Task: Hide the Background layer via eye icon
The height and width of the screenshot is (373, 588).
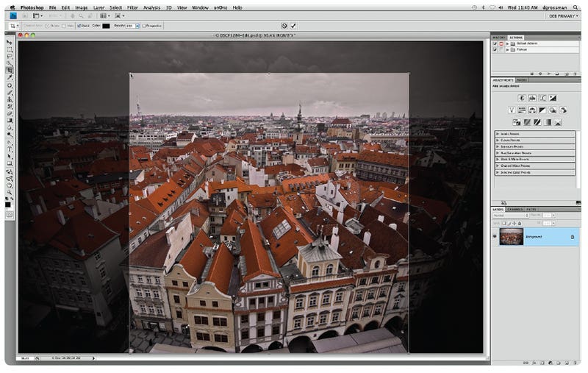Action: pyautogui.click(x=495, y=236)
